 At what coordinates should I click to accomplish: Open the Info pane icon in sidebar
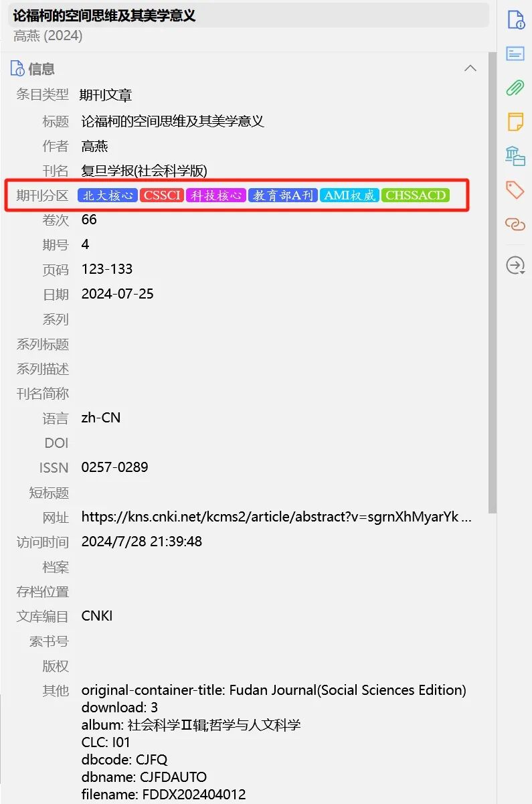click(x=515, y=19)
